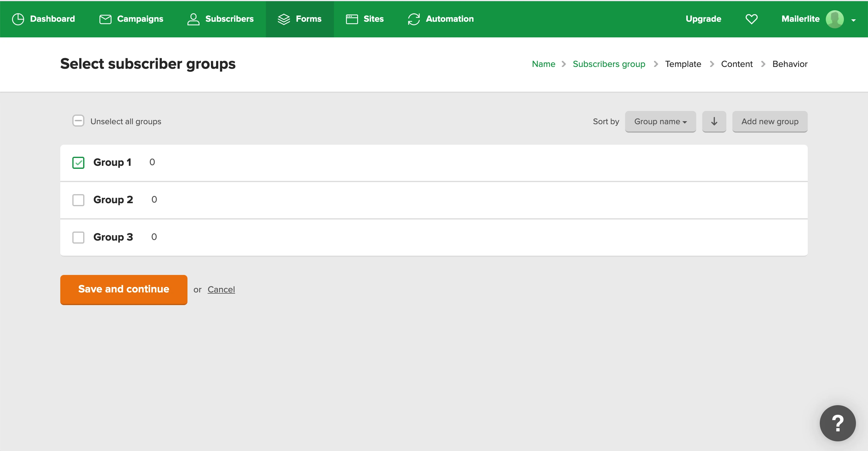The image size is (868, 451).
Task: Click the Forms layers icon
Action: point(284,19)
